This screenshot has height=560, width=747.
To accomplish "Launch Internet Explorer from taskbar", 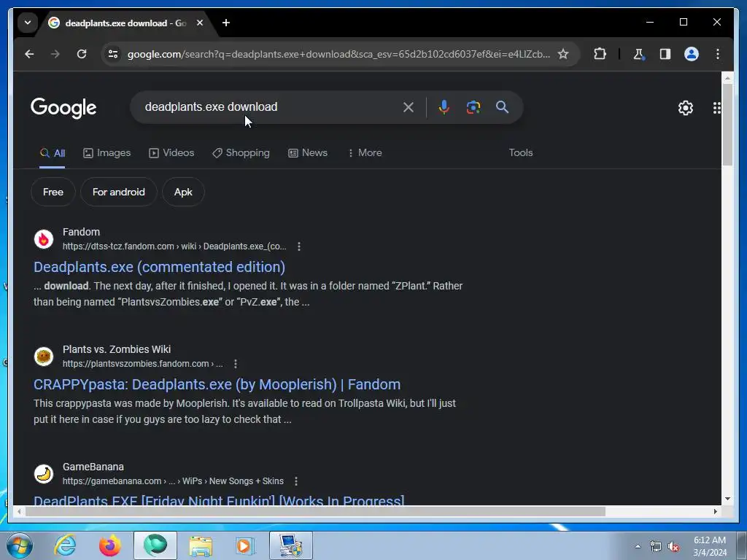I will coord(65,545).
